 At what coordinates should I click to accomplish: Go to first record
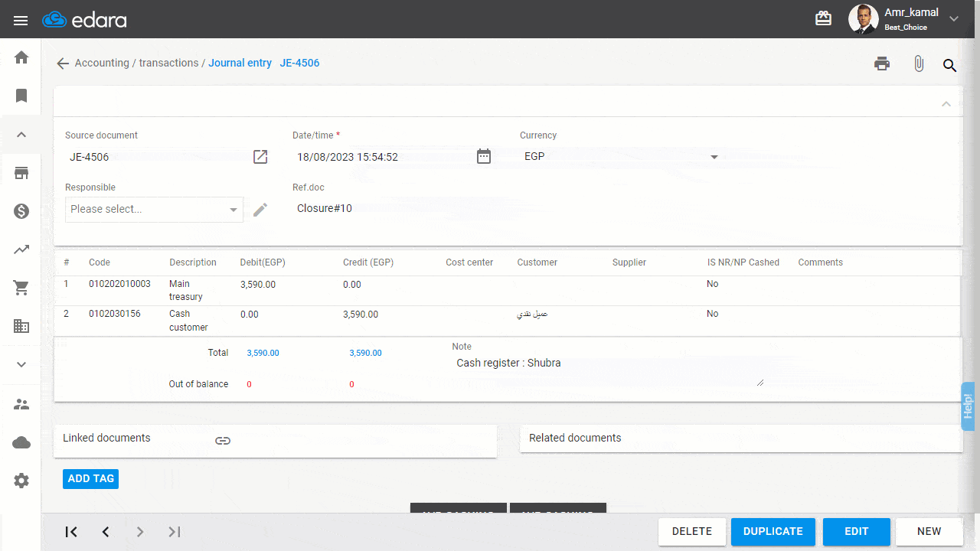coord(71,532)
